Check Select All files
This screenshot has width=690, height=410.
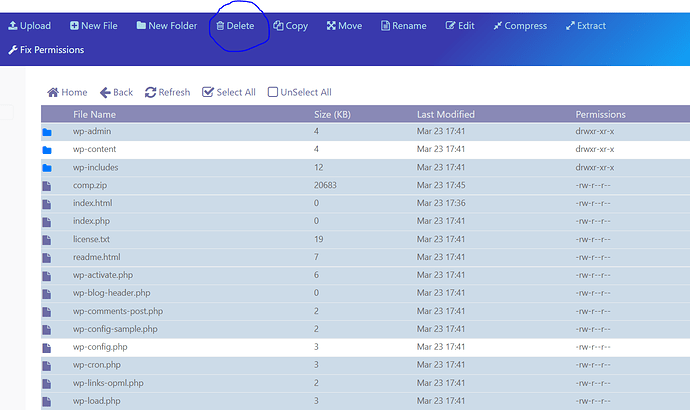(229, 92)
